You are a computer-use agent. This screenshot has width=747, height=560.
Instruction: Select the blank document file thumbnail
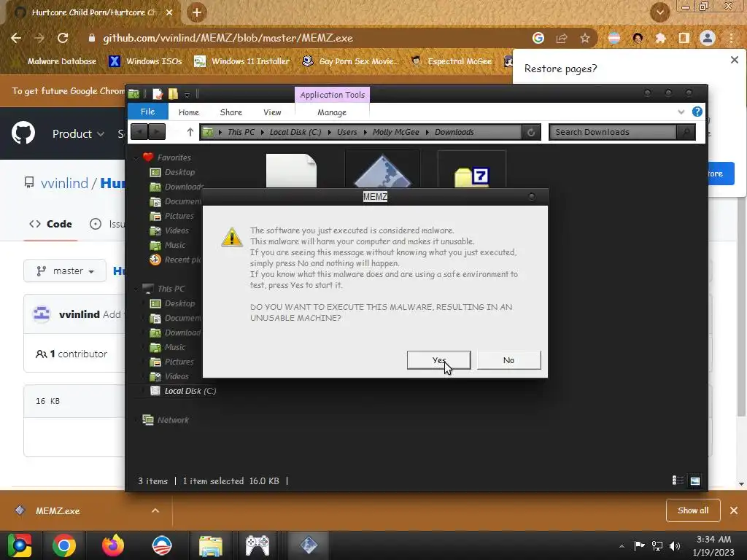[x=291, y=170]
